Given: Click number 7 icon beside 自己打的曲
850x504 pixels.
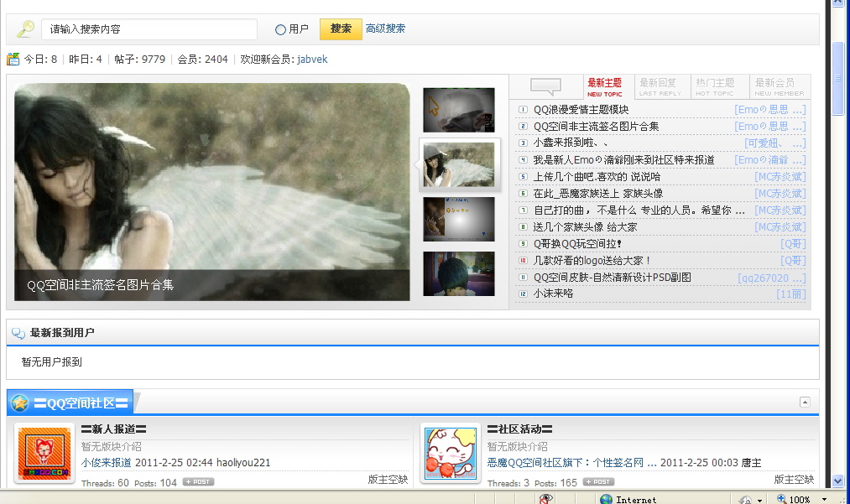Looking at the screenshot, I should tap(523, 210).
